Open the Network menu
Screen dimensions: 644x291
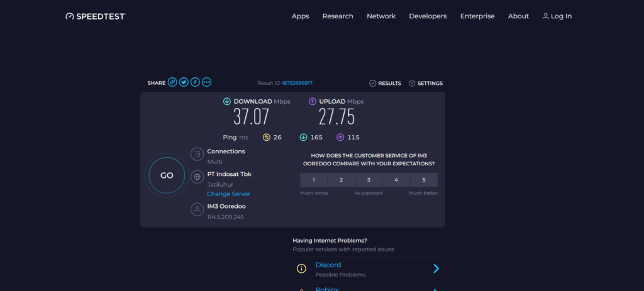point(381,16)
